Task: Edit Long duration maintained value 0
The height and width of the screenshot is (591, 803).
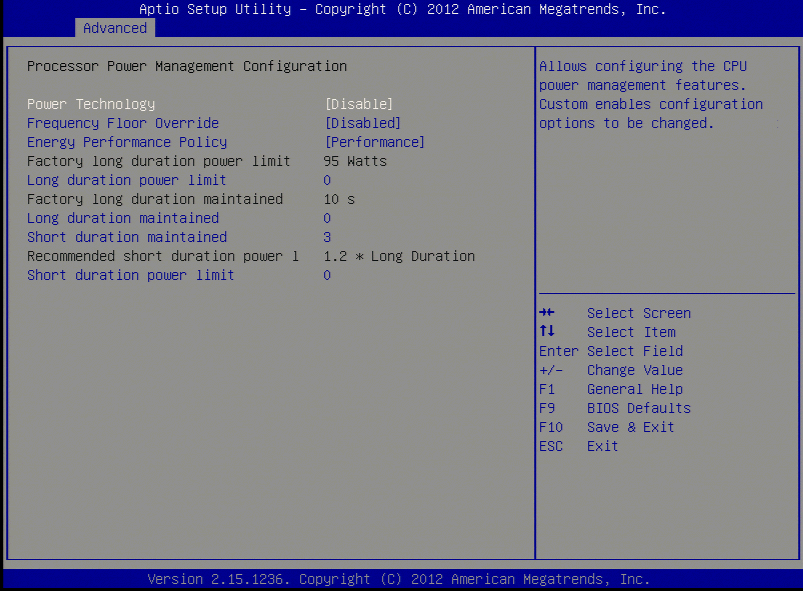Action: click(x=327, y=218)
